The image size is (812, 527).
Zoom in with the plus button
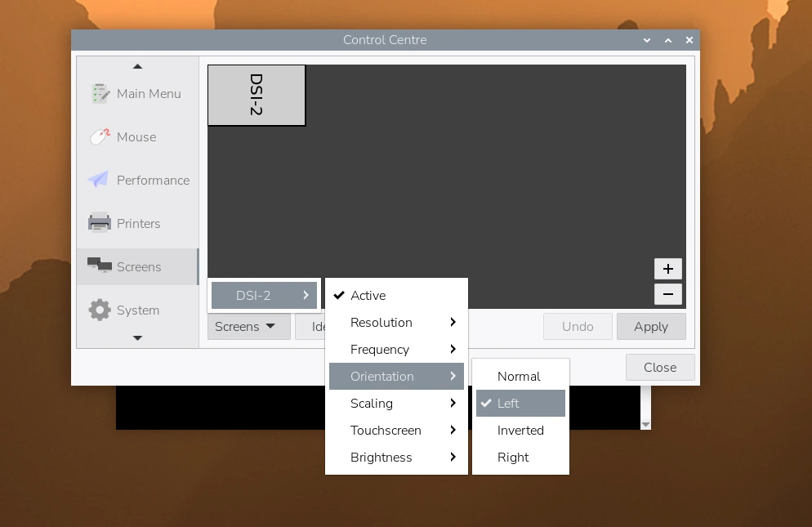click(x=668, y=269)
